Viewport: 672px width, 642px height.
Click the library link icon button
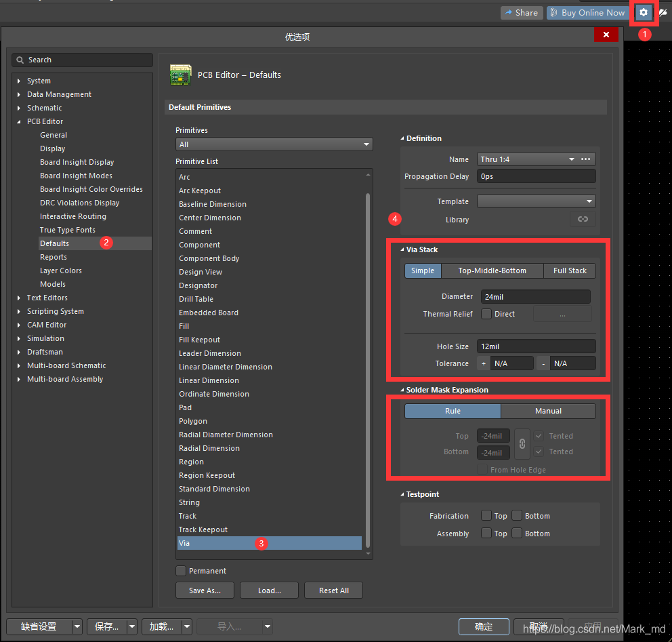click(583, 219)
